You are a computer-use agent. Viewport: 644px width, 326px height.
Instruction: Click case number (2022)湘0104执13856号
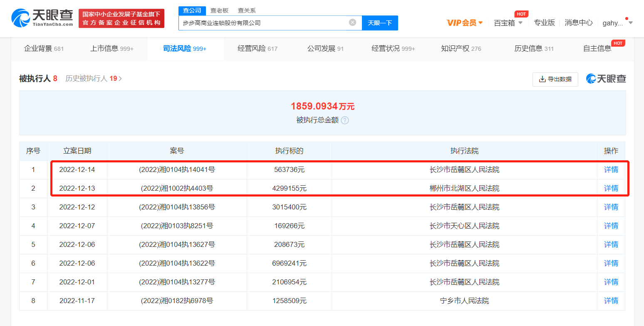[177, 207]
